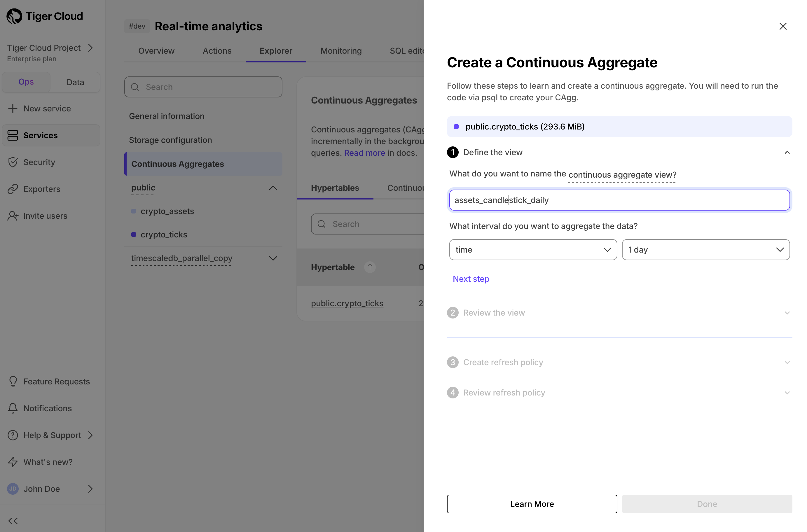The height and width of the screenshot is (532, 807).
Task: Click the Tiger Cloud logo icon
Action: coord(14,16)
